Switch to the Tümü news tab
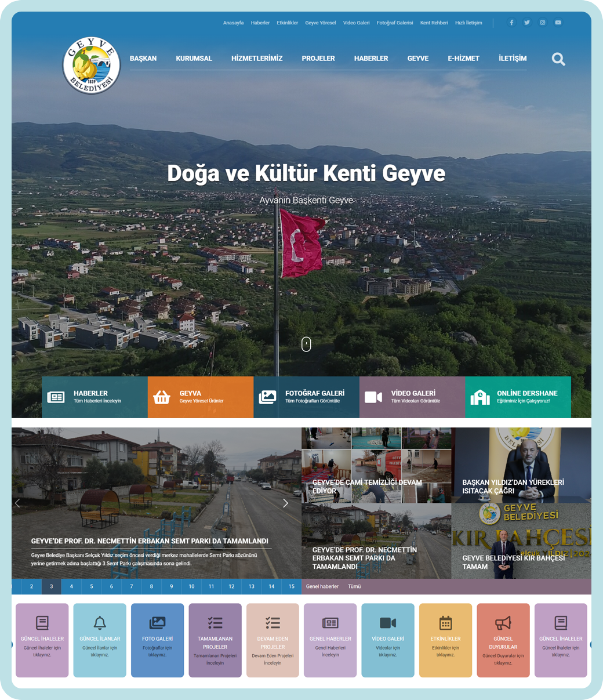Screen dimensions: 603x700 point(354,586)
